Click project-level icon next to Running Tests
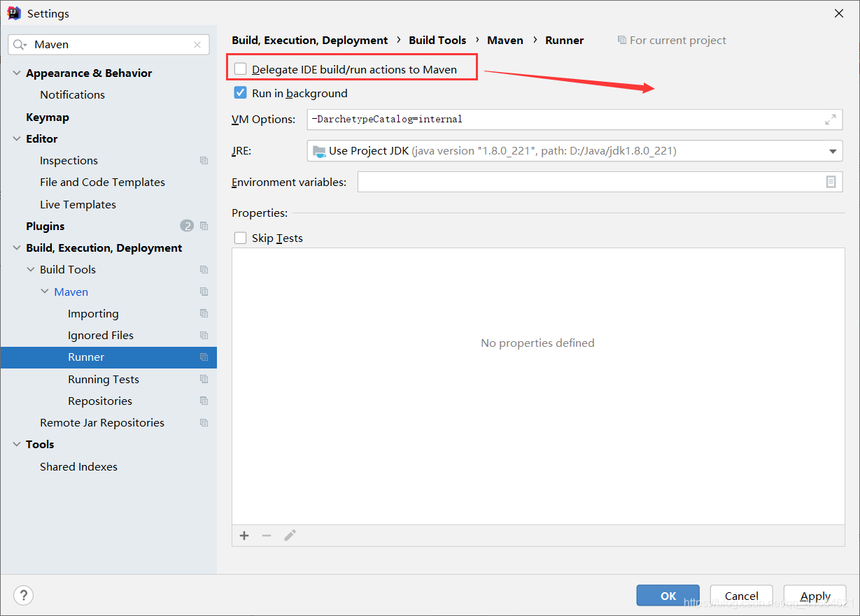This screenshot has height=616, width=860. [x=204, y=379]
